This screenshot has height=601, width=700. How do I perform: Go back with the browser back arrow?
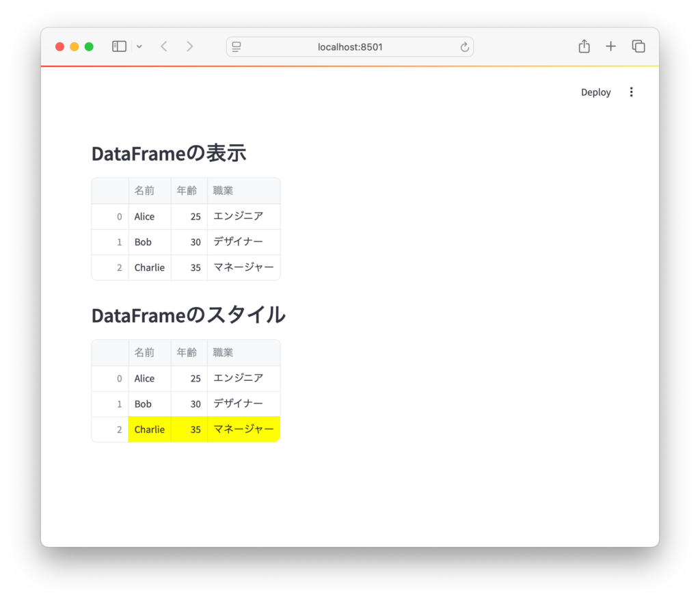163,46
